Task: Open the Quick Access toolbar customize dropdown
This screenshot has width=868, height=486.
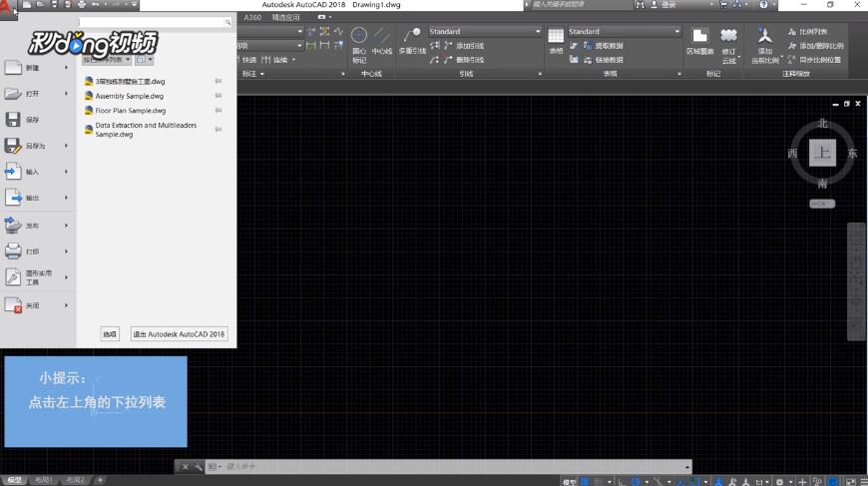Action: click(x=134, y=4)
